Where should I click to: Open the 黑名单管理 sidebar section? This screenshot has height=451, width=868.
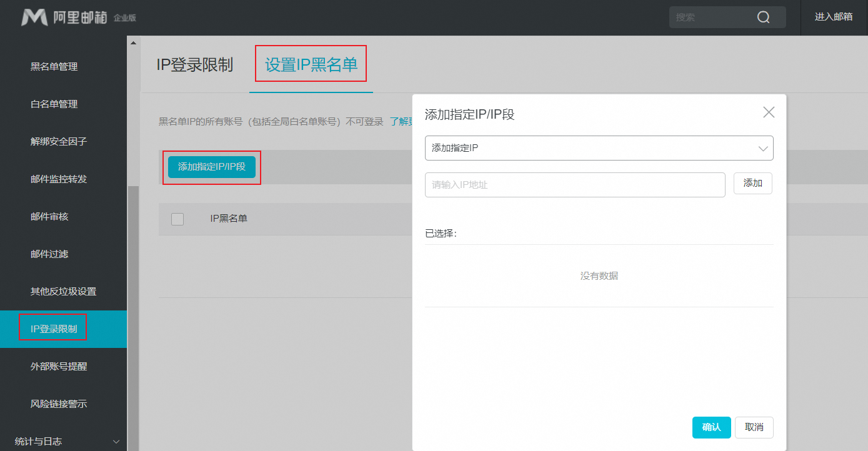click(x=52, y=66)
